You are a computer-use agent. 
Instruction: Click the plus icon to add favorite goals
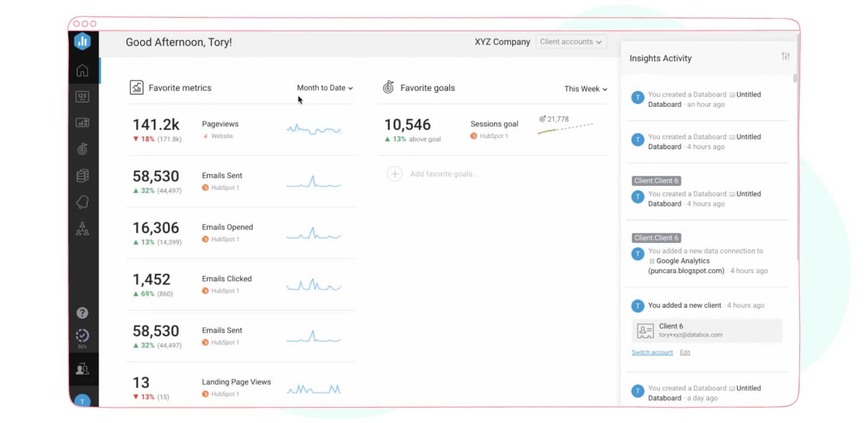394,174
